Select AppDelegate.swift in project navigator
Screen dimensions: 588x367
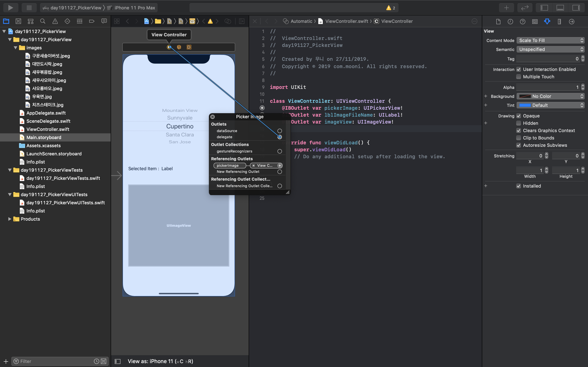point(46,113)
